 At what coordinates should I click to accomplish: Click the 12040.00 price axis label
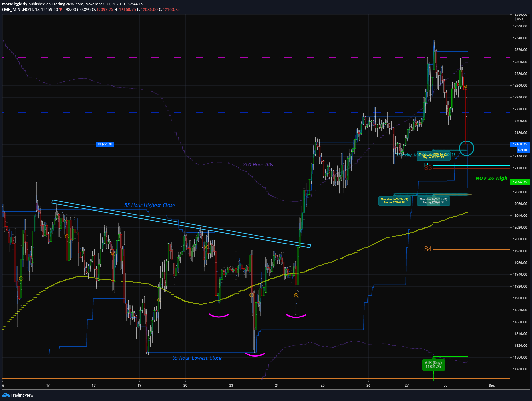(520, 215)
